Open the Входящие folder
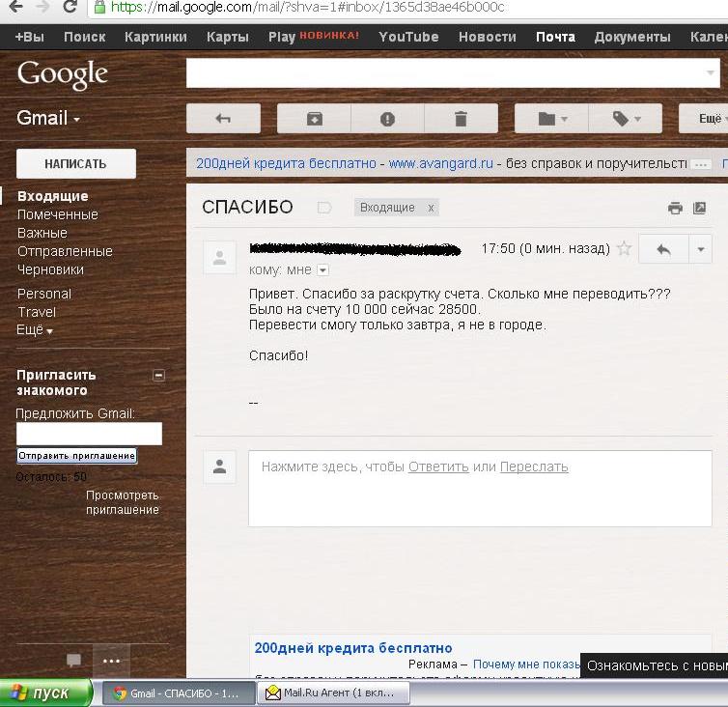This screenshot has height=707, width=728. coord(52,196)
